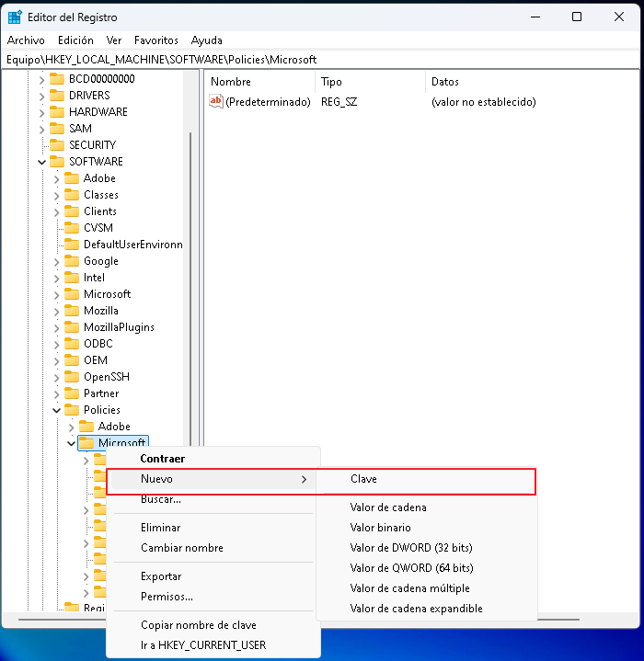Expand the Google key
This screenshot has width=644, height=661.
(x=56, y=262)
